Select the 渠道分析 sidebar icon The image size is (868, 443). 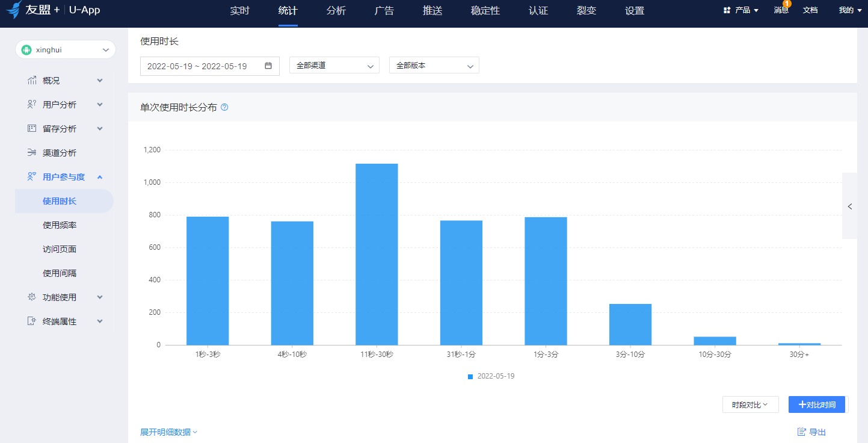(x=32, y=152)
